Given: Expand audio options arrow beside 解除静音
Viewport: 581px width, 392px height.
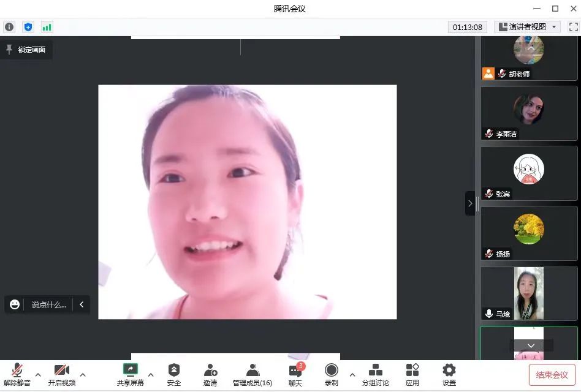Looking at the screenshot, I should click(38, 375).
